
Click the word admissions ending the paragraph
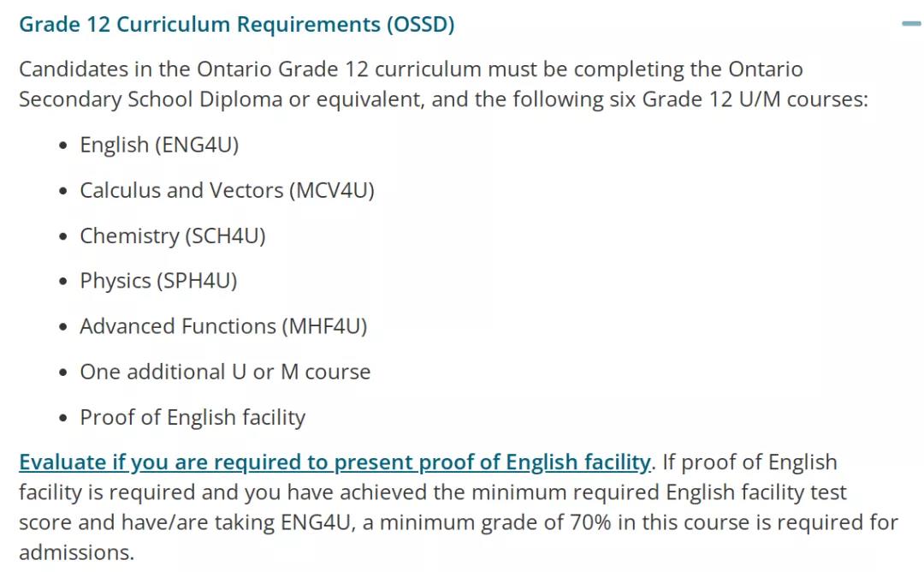pyautogui.click(x=77, y=553)
